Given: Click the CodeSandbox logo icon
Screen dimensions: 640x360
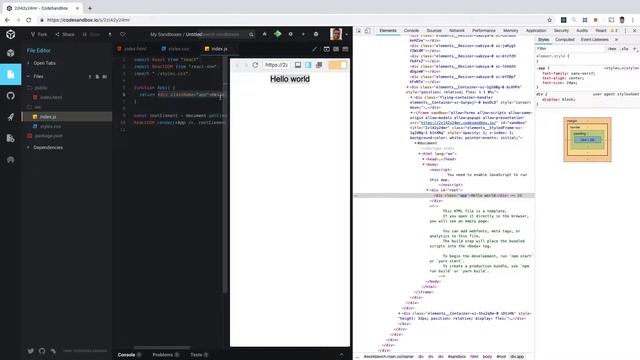Looking at the screenshot, I should 11,34.
